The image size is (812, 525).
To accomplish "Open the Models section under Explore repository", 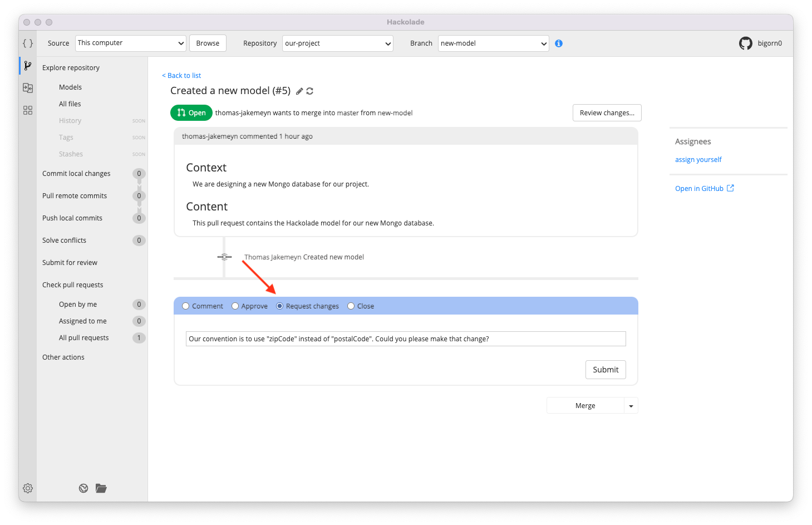I will coord(70,87).
